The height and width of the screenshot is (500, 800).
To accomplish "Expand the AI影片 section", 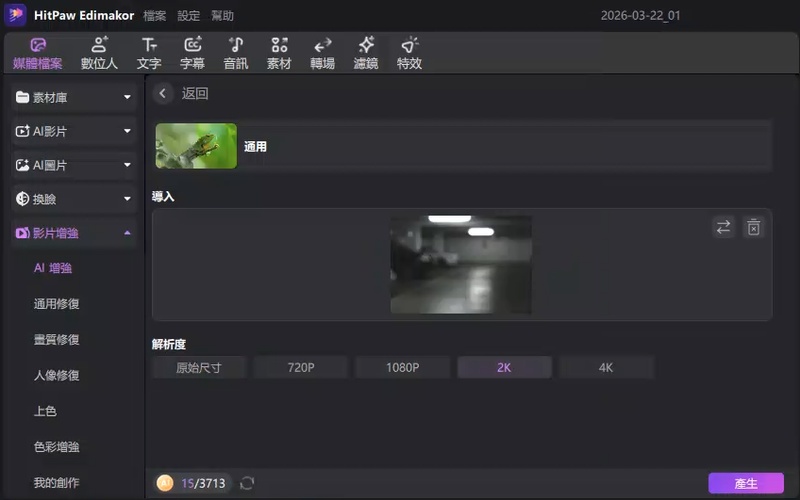I will [73, 131].
